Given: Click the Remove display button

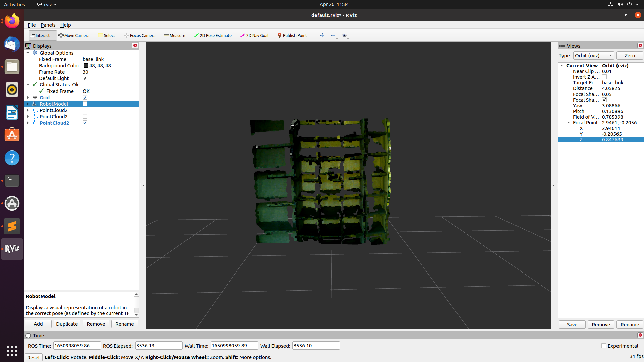Looking at the screenshot, I should (96, 324).
